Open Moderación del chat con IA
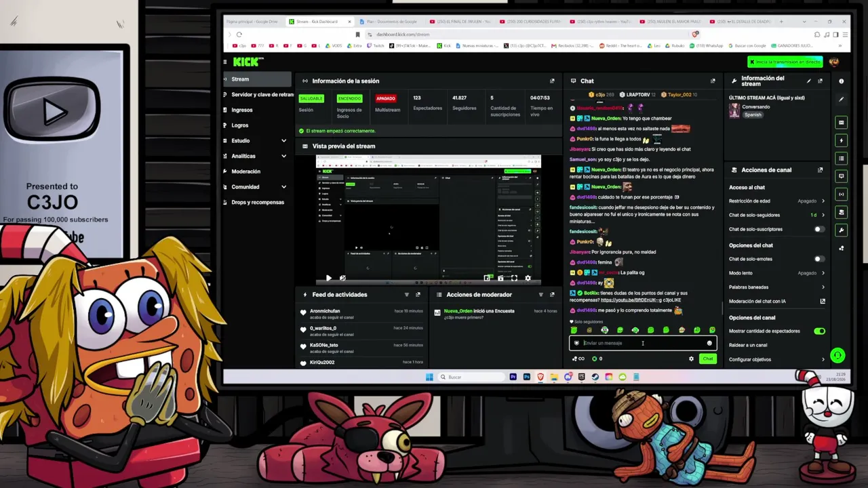Image resolution: width=868 pixels, height=488 pixels. [x=776, y=302]
